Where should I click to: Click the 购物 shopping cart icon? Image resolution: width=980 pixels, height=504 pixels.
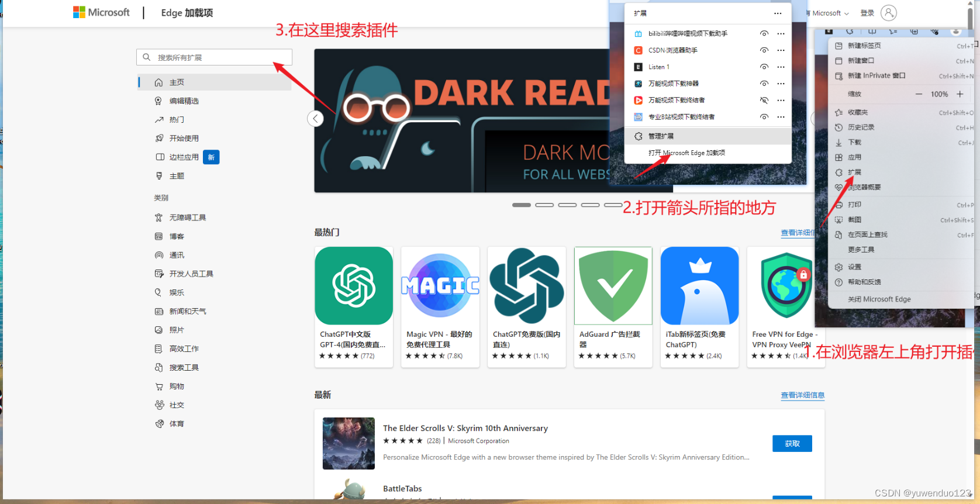click(158, 386)
